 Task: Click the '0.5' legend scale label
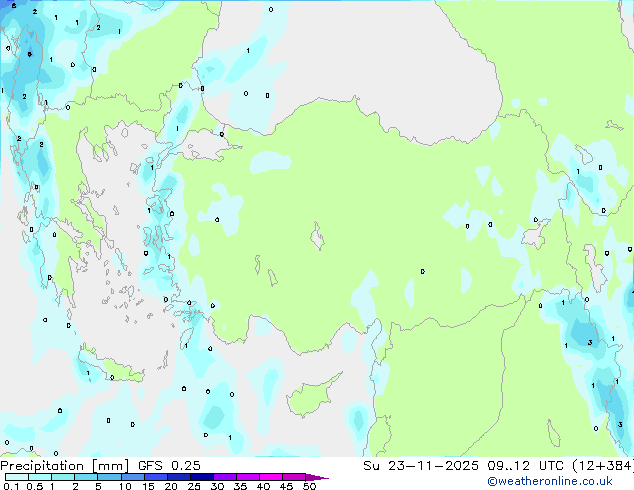pyautogui.click(x=35, y=486)
